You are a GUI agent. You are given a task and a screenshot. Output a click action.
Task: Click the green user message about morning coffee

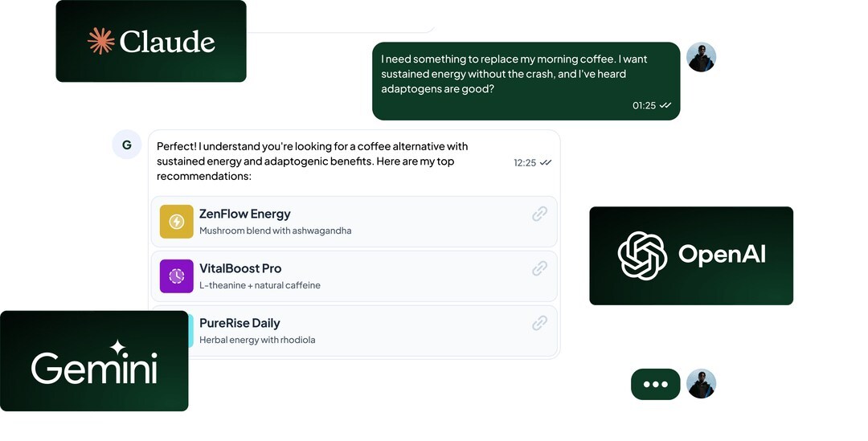(514, 74)
